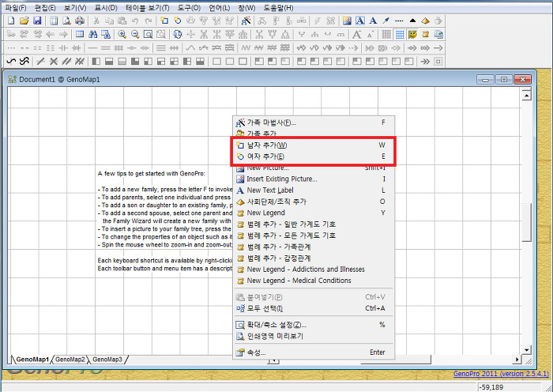
Task: Switch to the GenoMap3 tab
Action: pos(107,359)
